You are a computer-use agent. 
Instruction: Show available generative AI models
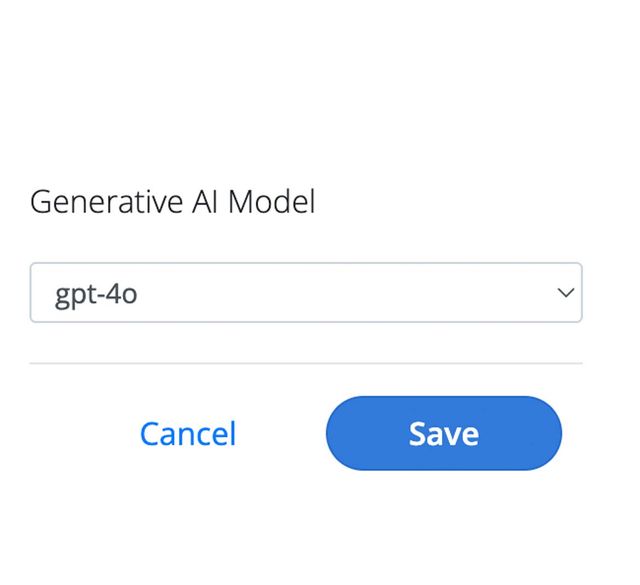[305, 293]
